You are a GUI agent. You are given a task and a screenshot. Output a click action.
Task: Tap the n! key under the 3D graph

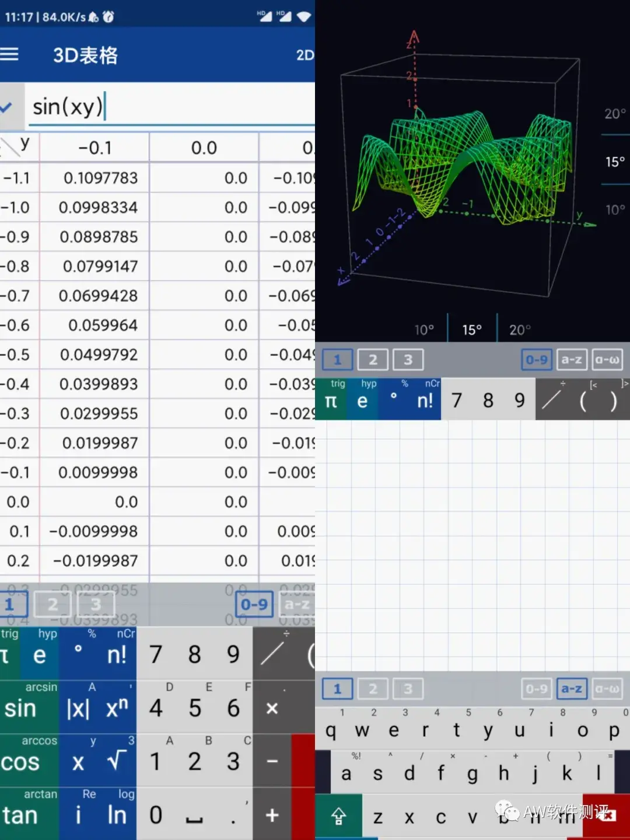pos(425,400)
